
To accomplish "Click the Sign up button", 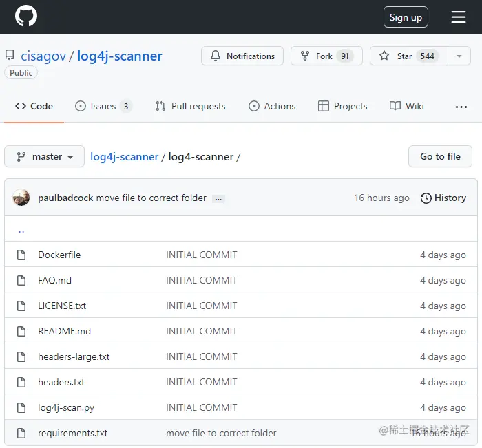I will 406,17.
